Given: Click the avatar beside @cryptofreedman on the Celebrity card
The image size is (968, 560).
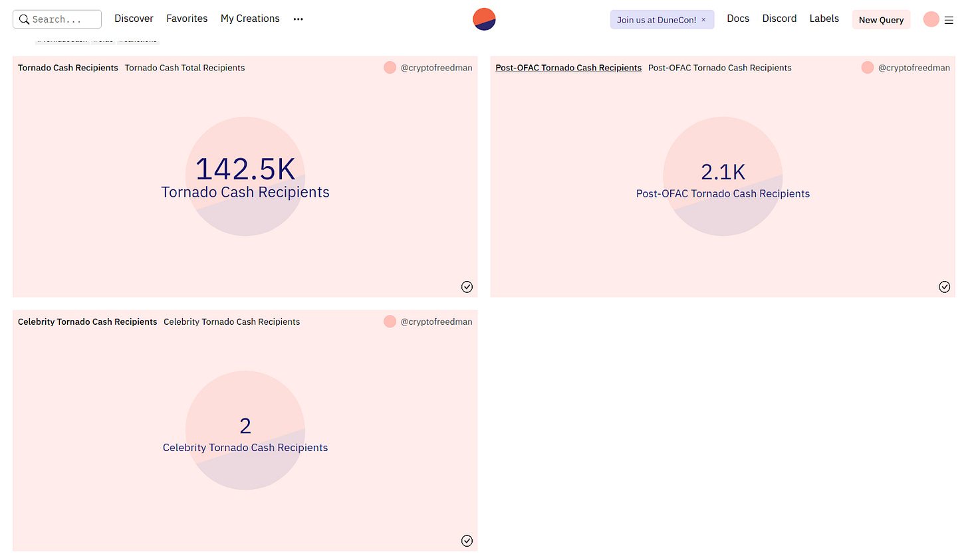Looking at the screenshot, I should (x=390, y=322).
